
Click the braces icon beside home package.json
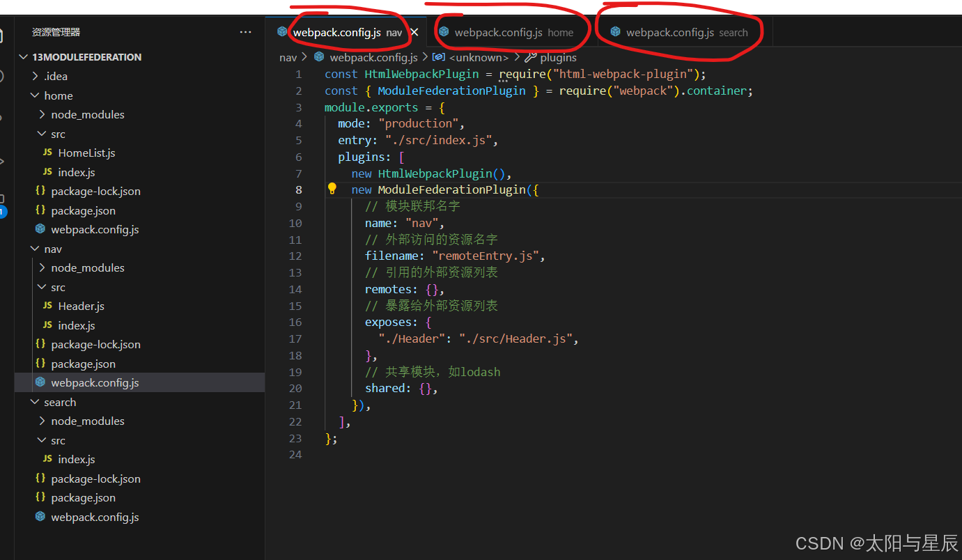tap(40, 210)
